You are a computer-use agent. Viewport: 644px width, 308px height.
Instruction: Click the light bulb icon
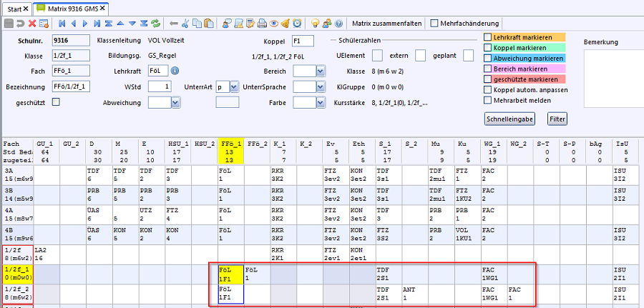point(315,24)
